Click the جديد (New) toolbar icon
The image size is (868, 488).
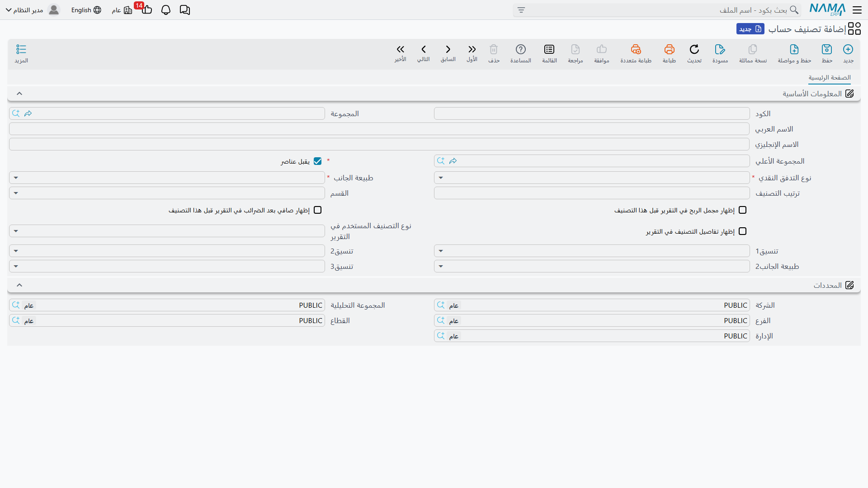848,49
